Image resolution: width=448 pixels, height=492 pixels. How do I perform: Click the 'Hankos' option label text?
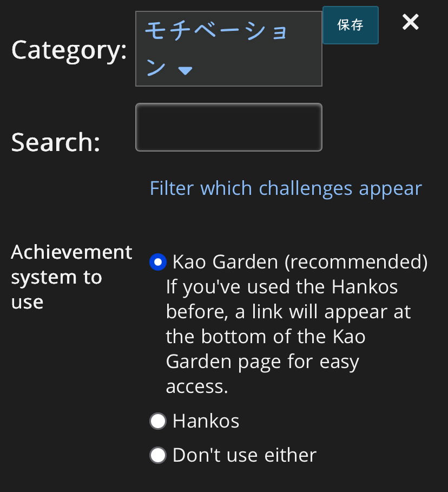(x=206, y=421)
